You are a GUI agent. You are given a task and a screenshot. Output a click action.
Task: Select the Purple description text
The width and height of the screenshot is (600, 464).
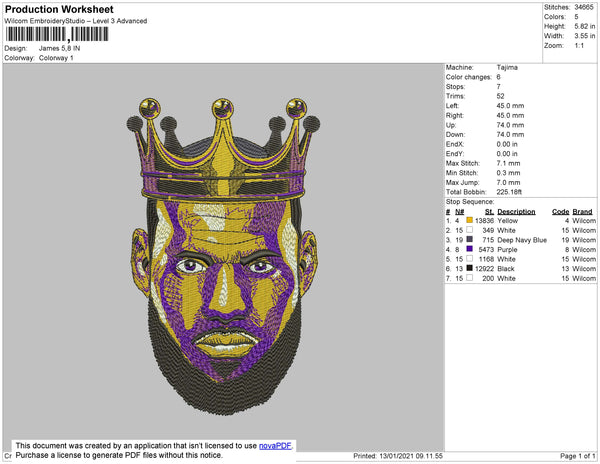coord(507,249)
